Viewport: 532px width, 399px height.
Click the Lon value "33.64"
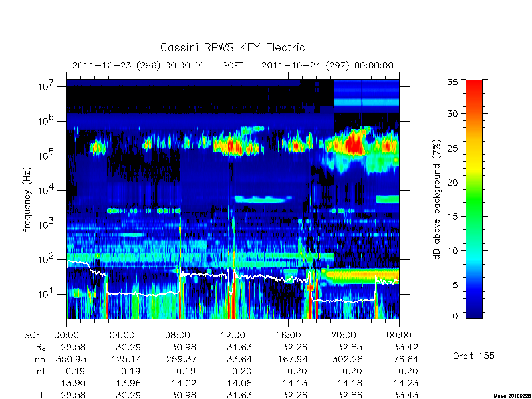click(239, 359)
